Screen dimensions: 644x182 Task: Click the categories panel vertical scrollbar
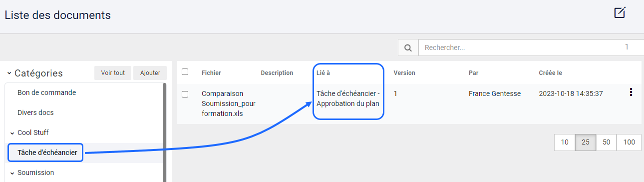tap(165, 132)
